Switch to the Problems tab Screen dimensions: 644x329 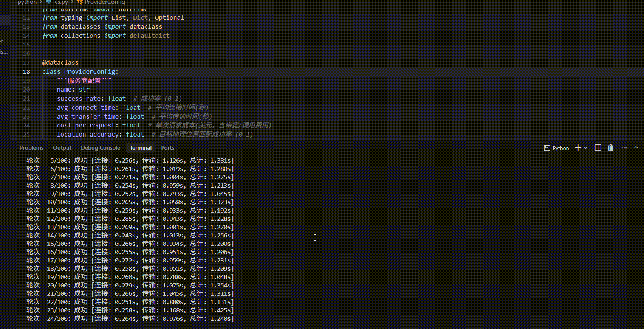pos(31,148)
